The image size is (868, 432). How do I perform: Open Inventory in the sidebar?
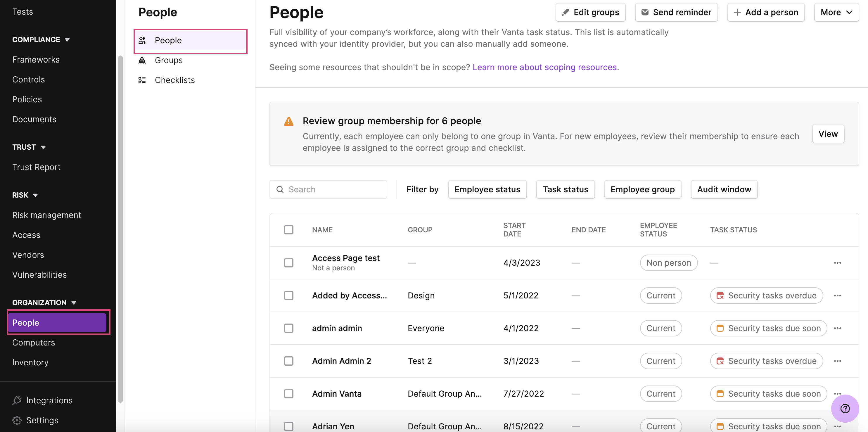coord(30,362)
